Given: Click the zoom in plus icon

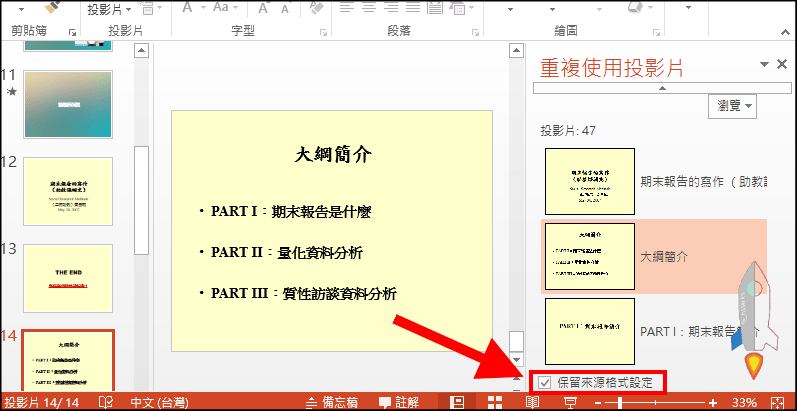Looking at the screenshot, I should [x=713, y=402].
